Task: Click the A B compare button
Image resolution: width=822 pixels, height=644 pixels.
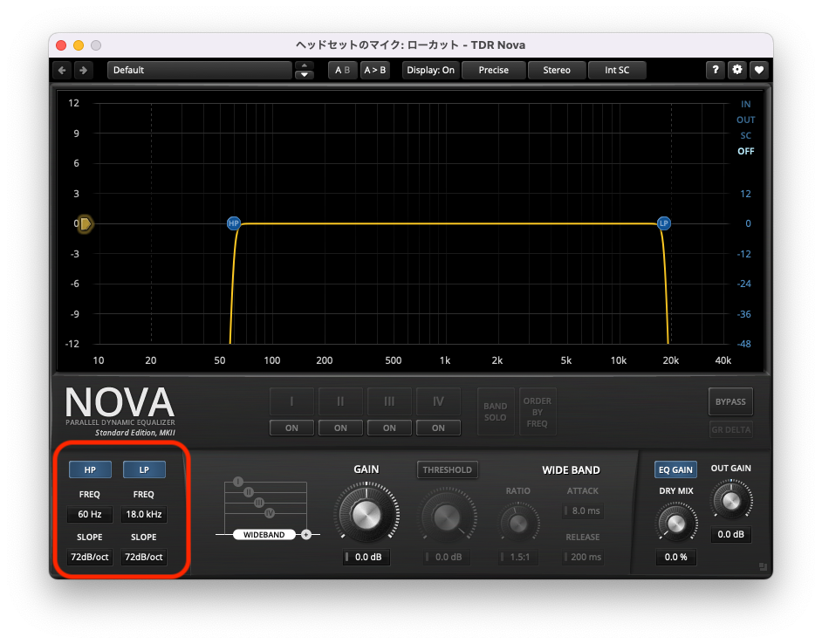Action: [x=342, y=70]
